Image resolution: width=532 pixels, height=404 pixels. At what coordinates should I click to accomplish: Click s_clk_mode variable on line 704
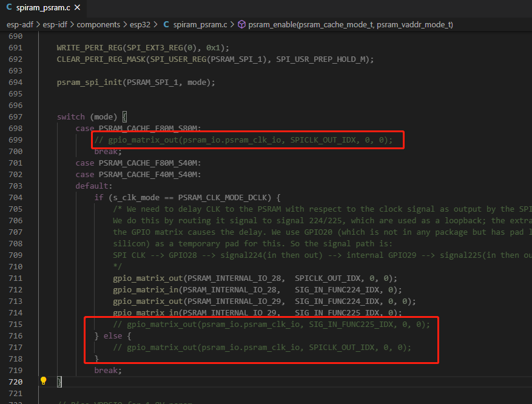tap(136, 198)
